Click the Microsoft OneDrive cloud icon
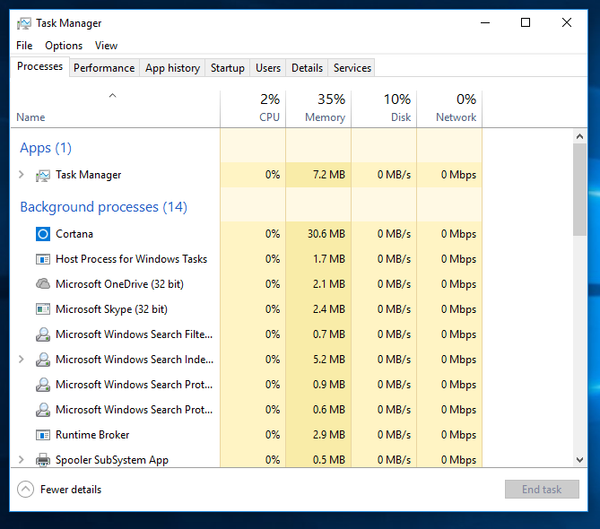The width and height of the screenshot is (600, 529). click(x=43, y=284)
